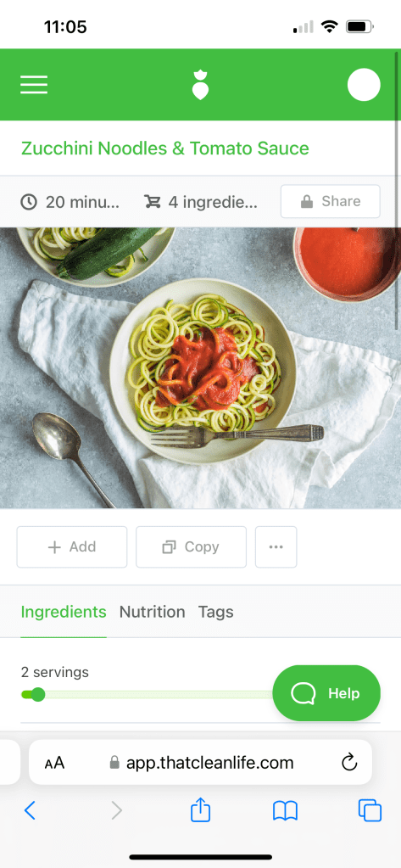Select the Ingredients tab
This screenshot has width=401, height=868.
click(64, 612)
